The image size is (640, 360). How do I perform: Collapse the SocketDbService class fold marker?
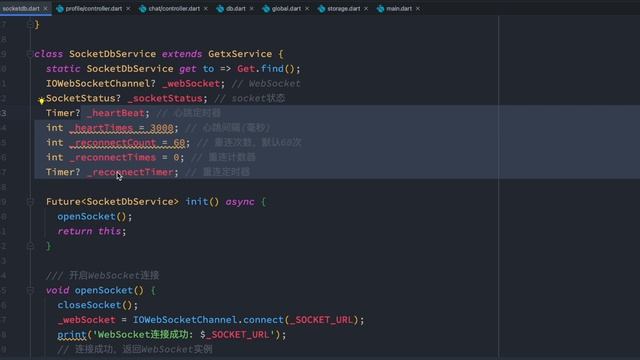click(30, 54)
